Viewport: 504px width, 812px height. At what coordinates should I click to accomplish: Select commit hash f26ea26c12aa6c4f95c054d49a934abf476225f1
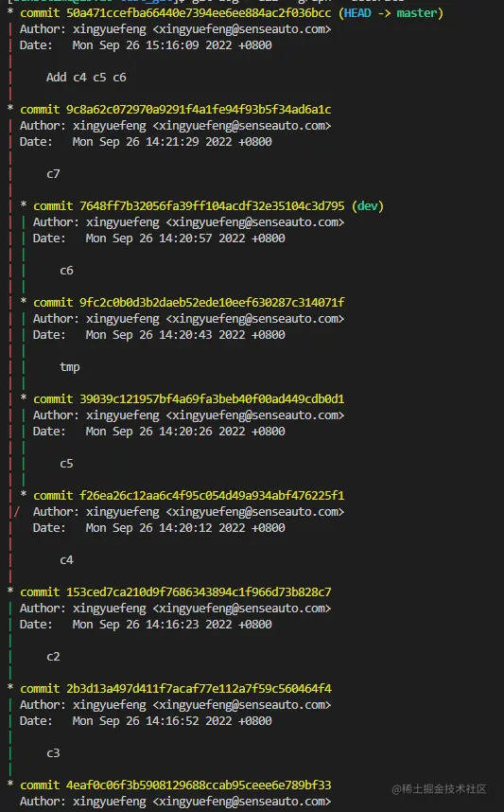click(x=212, y=496)
